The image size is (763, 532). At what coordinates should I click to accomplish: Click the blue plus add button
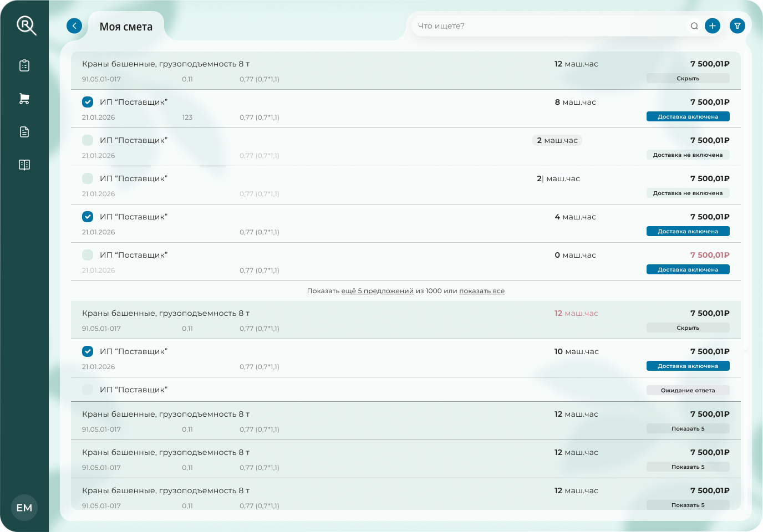click(713, 26)
